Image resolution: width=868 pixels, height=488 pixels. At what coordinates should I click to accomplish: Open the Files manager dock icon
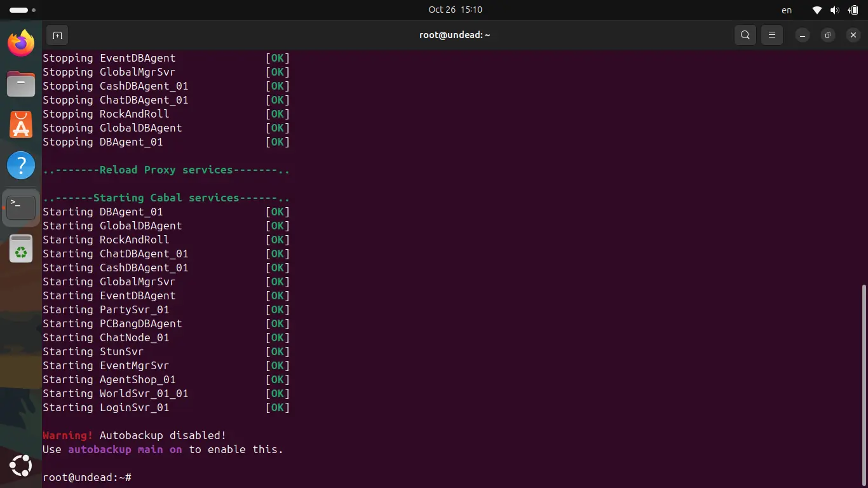click(21, 83)
